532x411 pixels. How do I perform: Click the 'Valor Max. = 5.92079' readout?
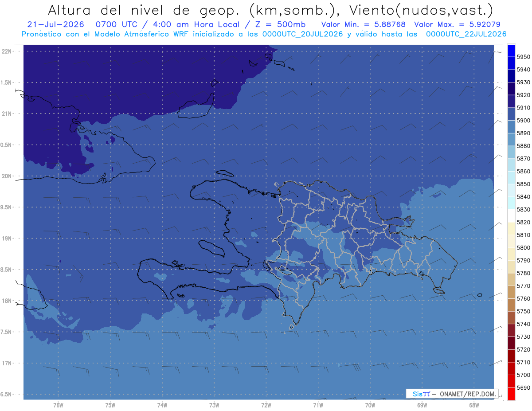[458, 24]
